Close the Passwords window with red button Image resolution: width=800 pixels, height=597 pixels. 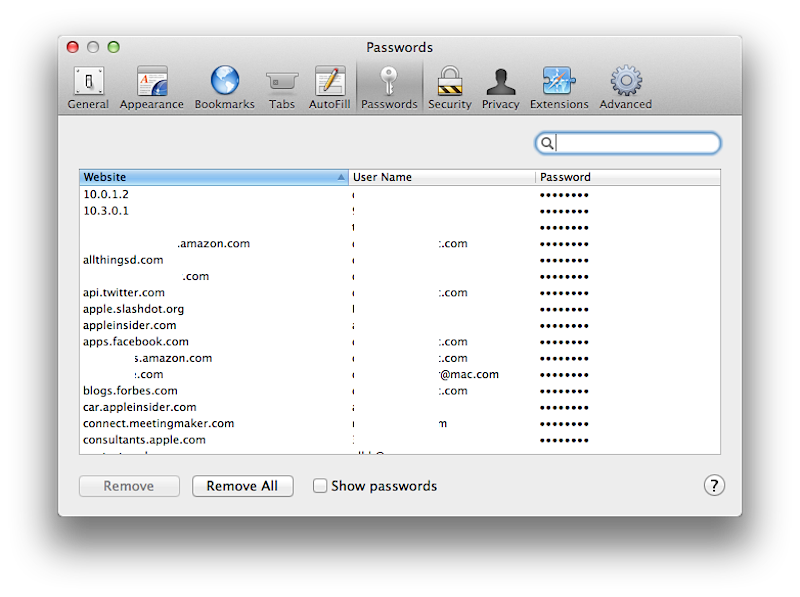point(73,47)
